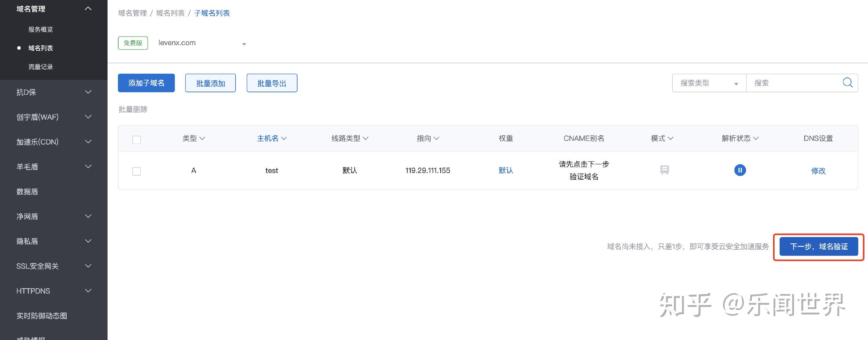Image resolution: width=868 pixels, height=340 pixels.
Task: Filter by 解析状态 column header
Action: pos(740,138)
